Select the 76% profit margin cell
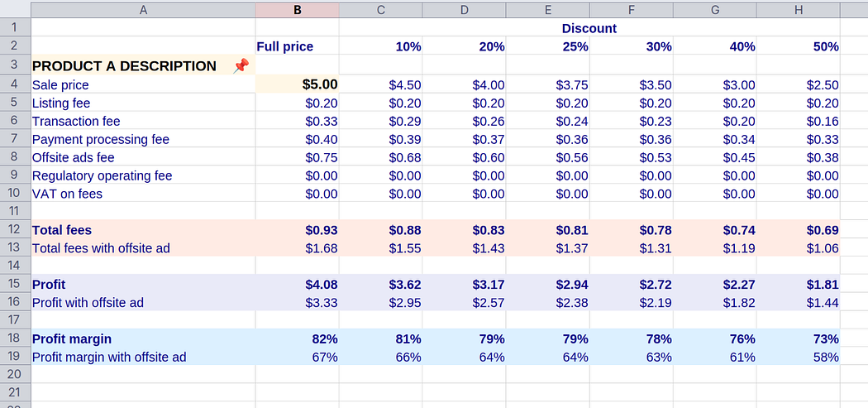The width and height of the screenshot is (868, 408). pyautogui.click(x=715, y=338)
